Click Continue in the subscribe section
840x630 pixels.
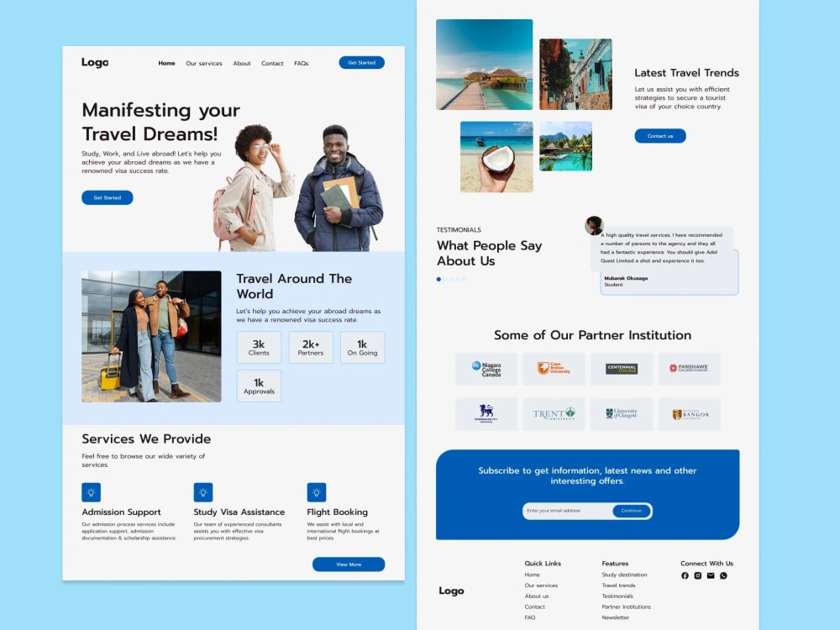[x=631, y=511]
